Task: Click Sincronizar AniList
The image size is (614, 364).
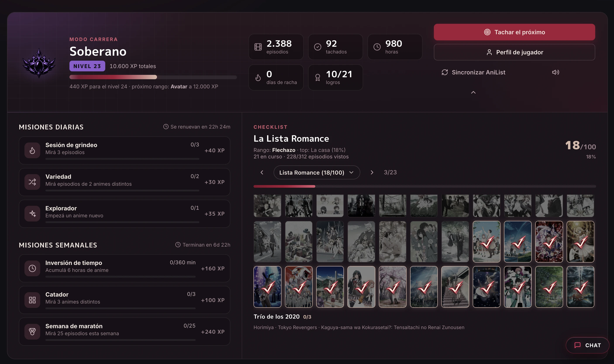Action: click(473, 72)
